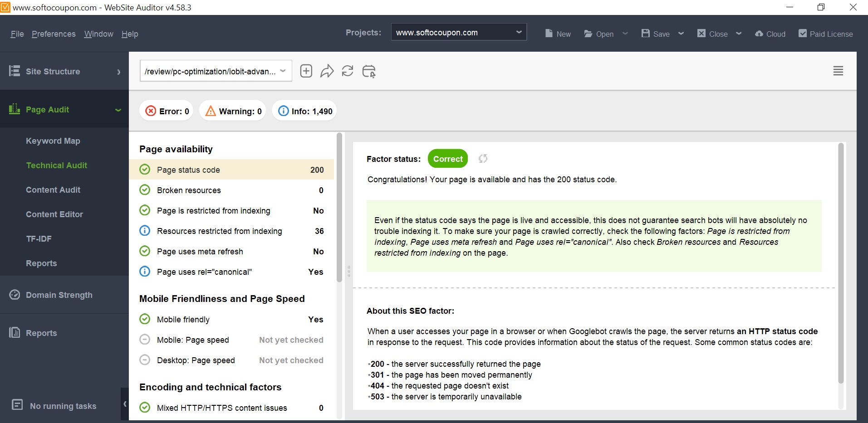Expand the Site Structure section

(x=119, y=72)
